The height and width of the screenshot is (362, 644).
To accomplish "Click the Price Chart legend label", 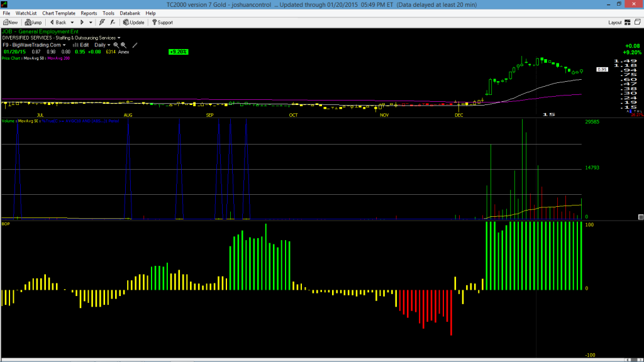I will coord(11,58).
